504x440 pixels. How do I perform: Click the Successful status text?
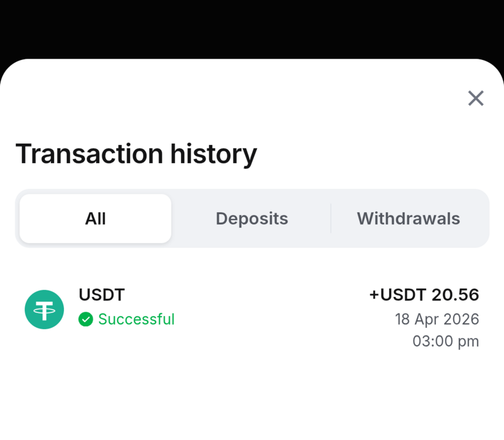coord(136,319)
